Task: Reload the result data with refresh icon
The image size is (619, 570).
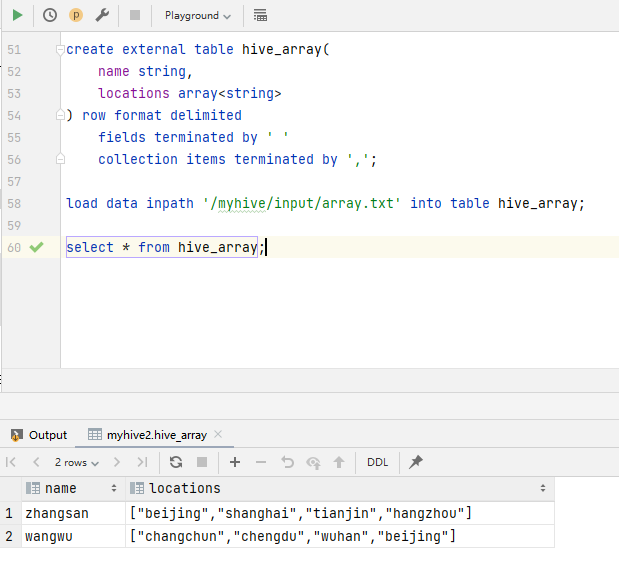Action: tap(176, 462)
